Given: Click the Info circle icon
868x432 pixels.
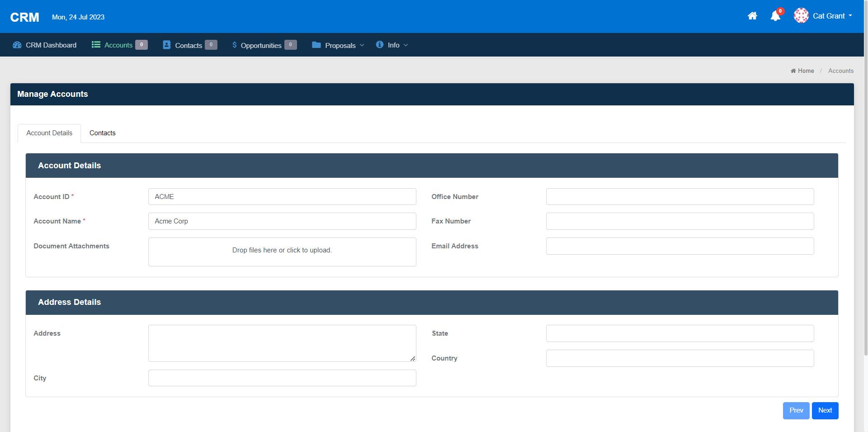Looking at the screenshot, I should pyautogui.click(x=380, y=44).
